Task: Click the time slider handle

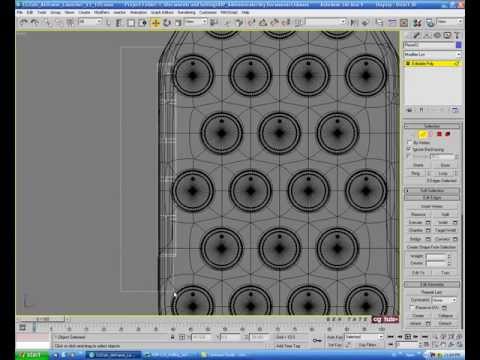Action: point(42,319)
